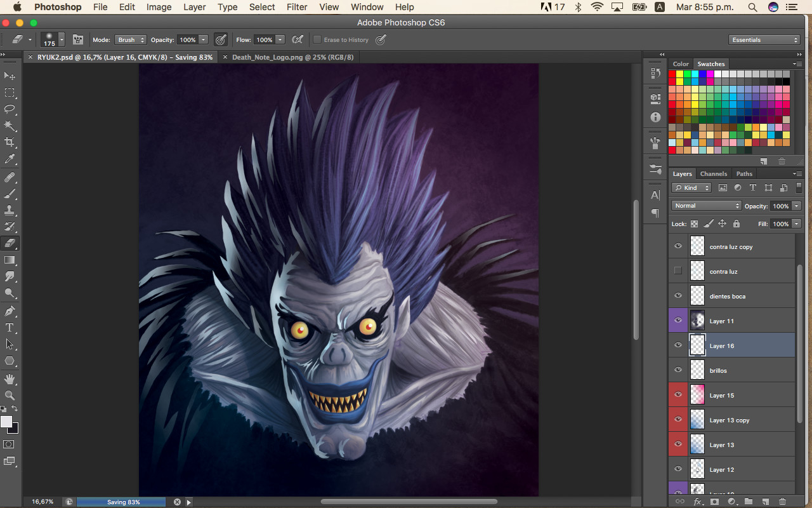
Task: Hide the contra luz copy layer
Action: 678,246
